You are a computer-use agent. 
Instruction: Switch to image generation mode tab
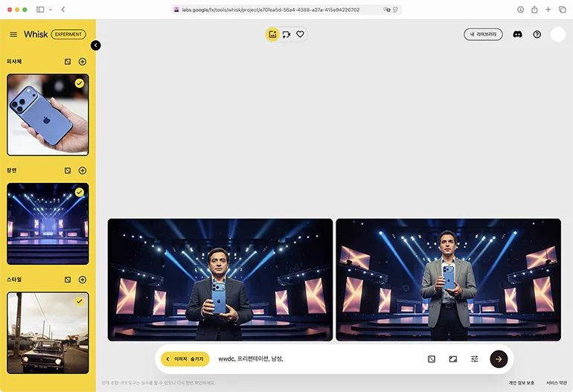[x=272, y=34]
